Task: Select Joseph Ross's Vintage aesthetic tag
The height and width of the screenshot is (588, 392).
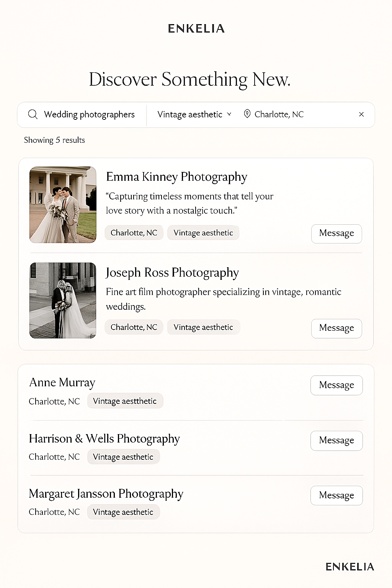Action: [204, 327]
